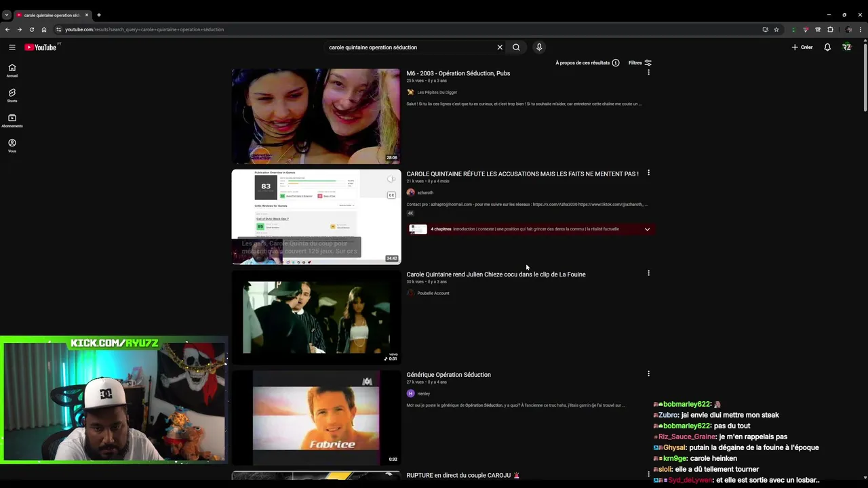Open Shorts in the sidebar

point(12,96)
